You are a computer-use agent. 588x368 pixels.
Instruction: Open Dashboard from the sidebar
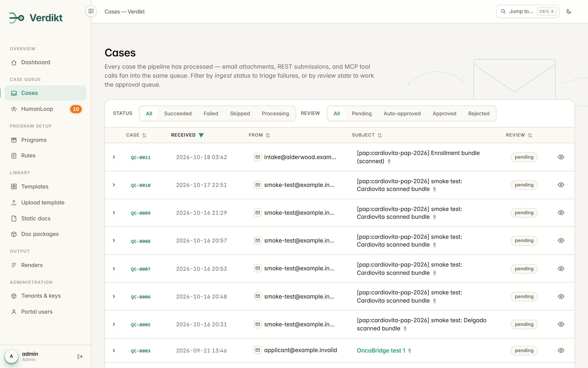click(46, 62)
